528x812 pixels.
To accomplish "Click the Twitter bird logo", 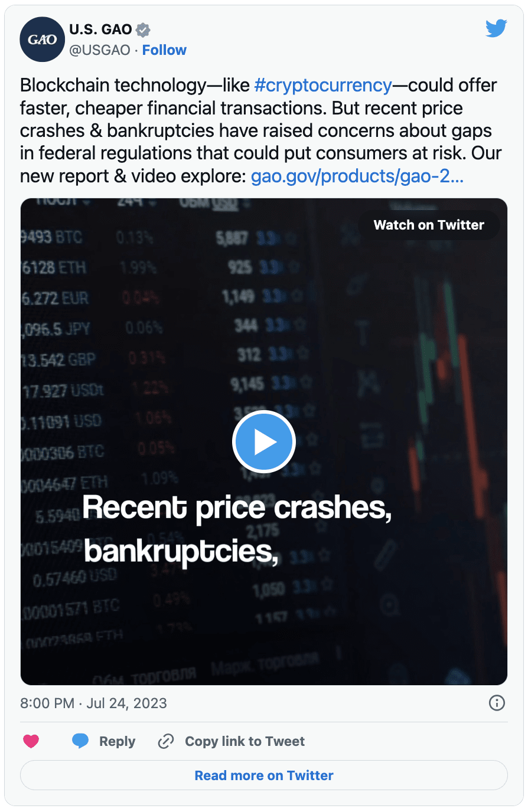I will pos(496,28).
